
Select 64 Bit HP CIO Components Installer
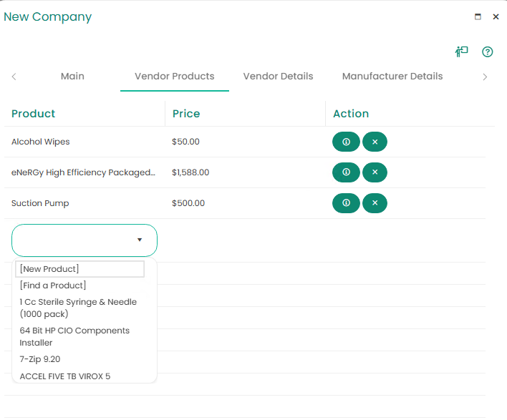tap(74, 336)
